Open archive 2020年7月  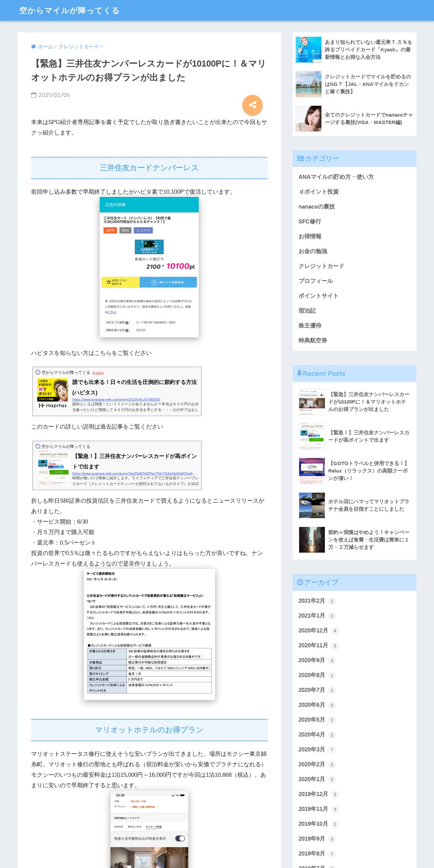(311, 690)
